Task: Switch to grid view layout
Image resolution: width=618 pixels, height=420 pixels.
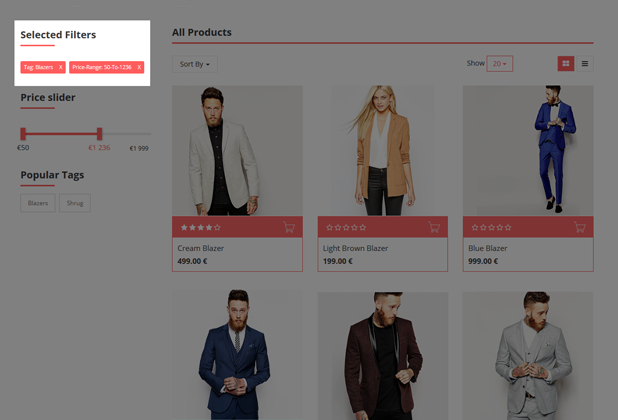Action: tap(566, 63)
